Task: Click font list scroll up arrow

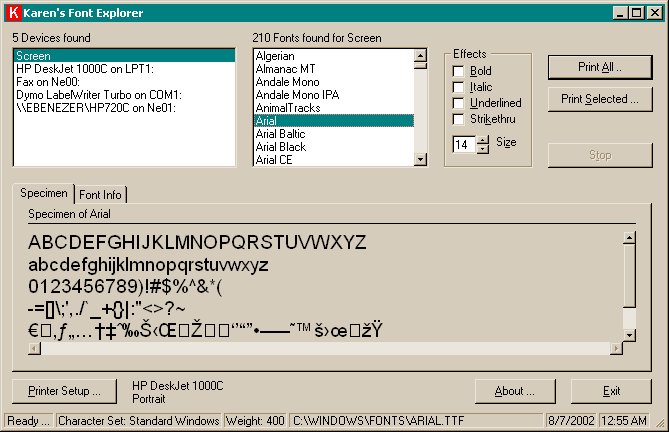Action: pyautogui.click(x=420, y=55)
